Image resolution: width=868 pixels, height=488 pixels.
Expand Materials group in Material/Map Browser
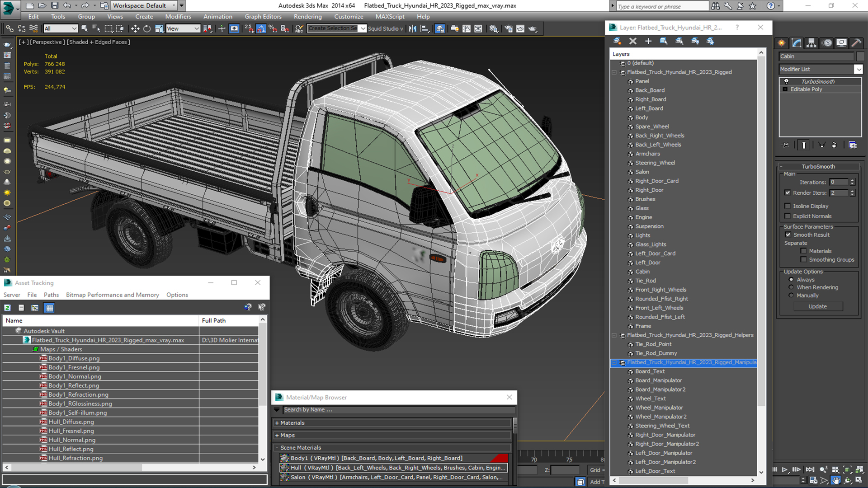coord(277,423)
